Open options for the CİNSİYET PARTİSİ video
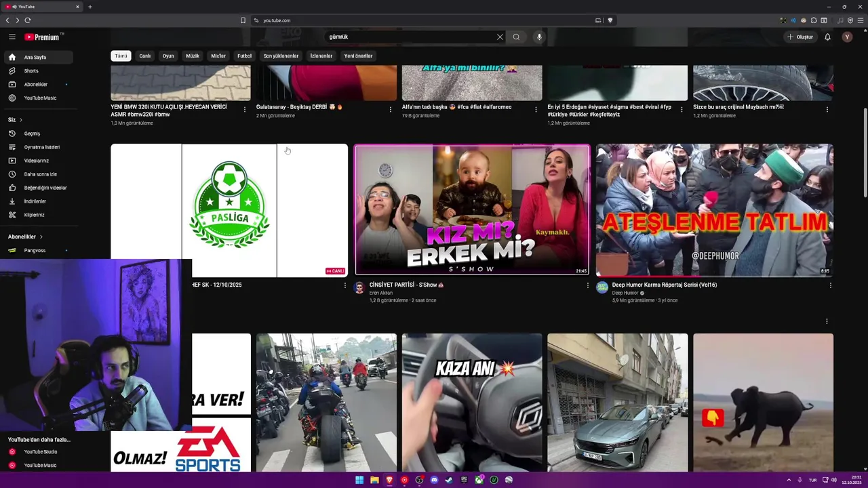This screenshot has height=488, width=868. (x=587, y=285)
